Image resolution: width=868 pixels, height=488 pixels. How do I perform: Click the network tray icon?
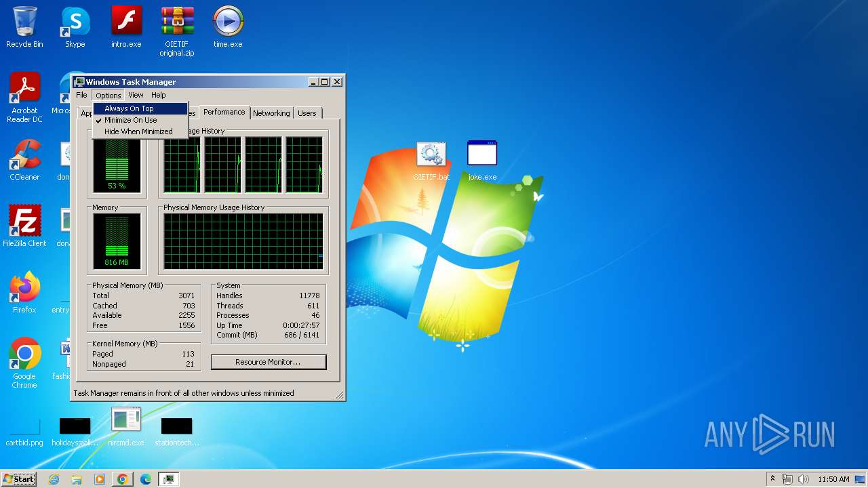787,479
